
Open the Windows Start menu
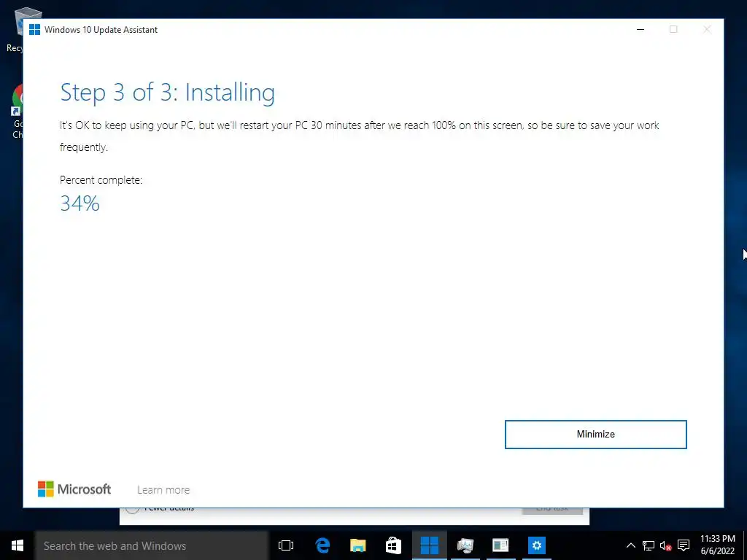(x=18, y=545)
